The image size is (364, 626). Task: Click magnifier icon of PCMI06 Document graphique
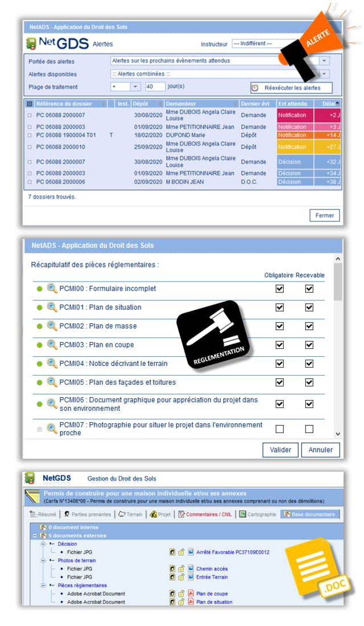tap(52, 403)
